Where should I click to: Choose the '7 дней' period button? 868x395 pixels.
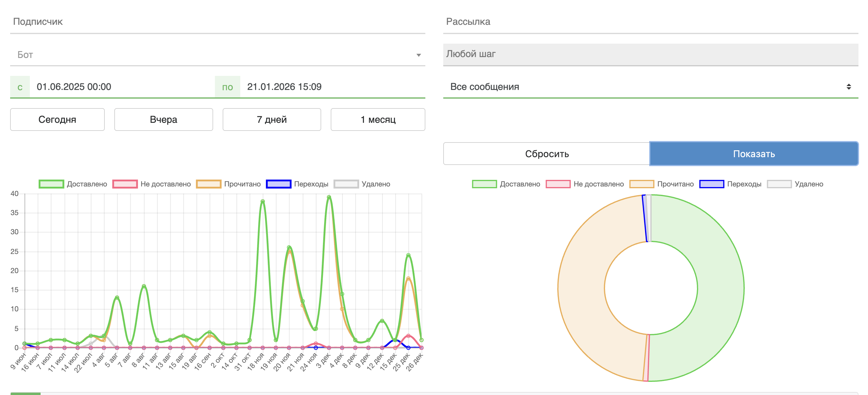272,120
